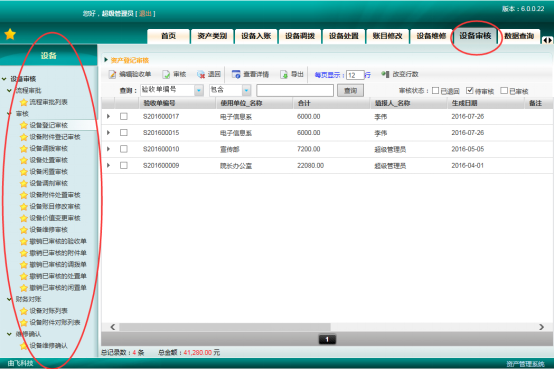
Task: Click star icon beside 流程审批列表
Action: click(24, 102)
